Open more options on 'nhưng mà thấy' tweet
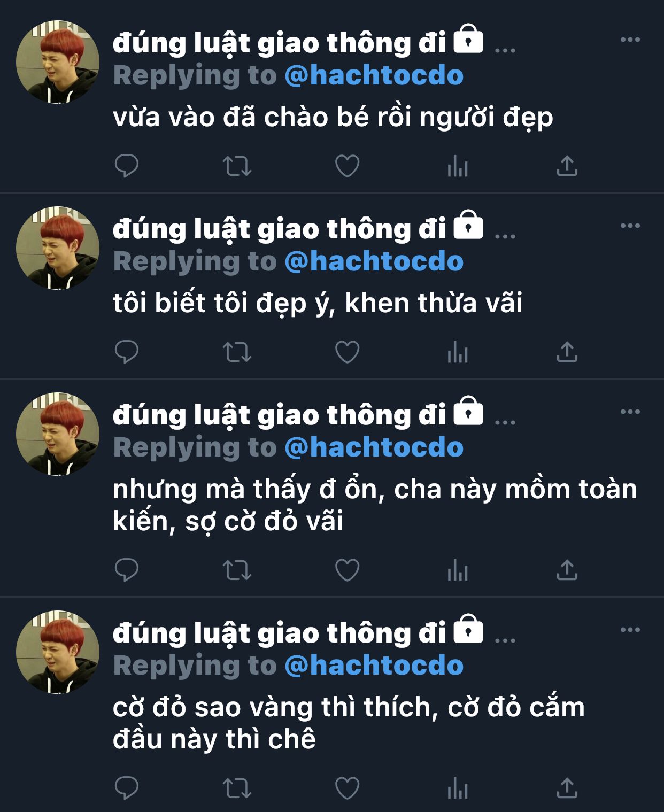 (x=630, y=412)
